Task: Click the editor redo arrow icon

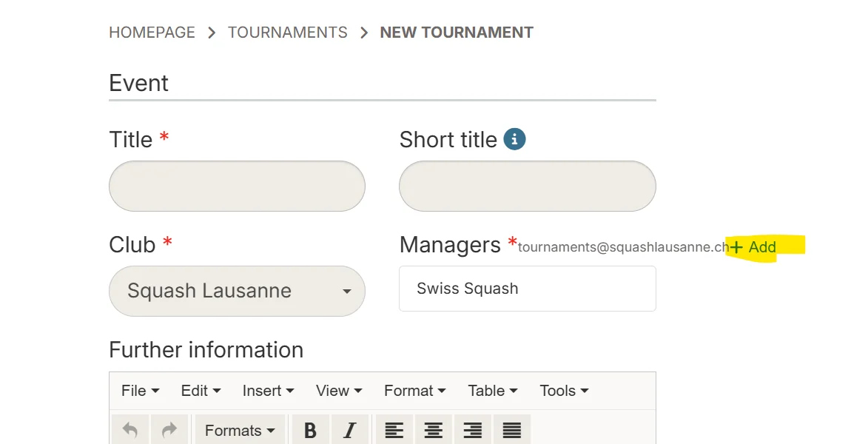Action: (x=169, y=430)
